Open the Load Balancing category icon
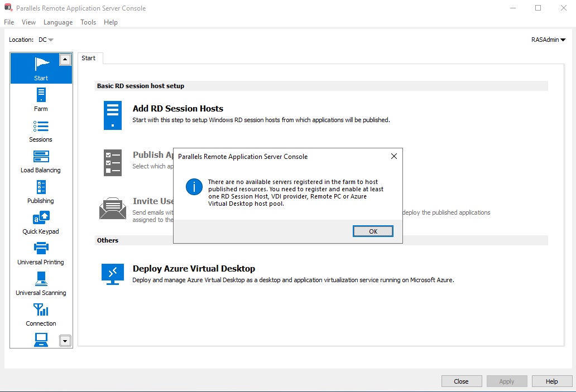Viewport: 576px width, 392px height. 41,156
